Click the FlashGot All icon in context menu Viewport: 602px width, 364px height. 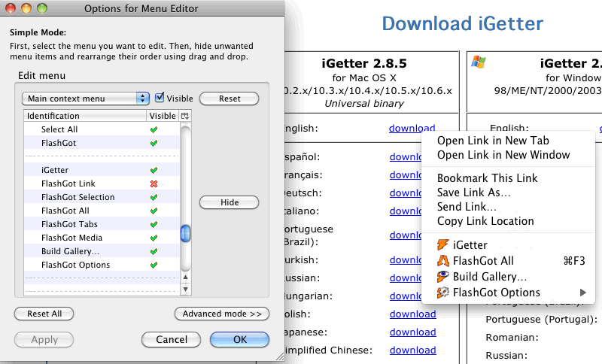click(442, 261)
